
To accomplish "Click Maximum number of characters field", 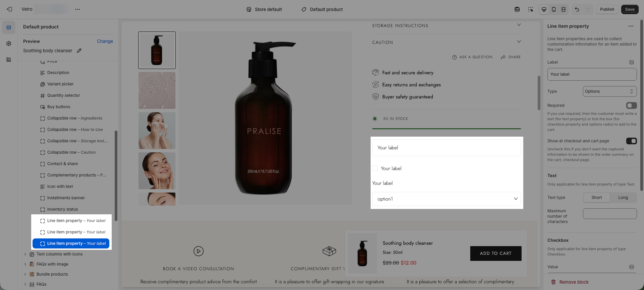I will tap(609, 214).
